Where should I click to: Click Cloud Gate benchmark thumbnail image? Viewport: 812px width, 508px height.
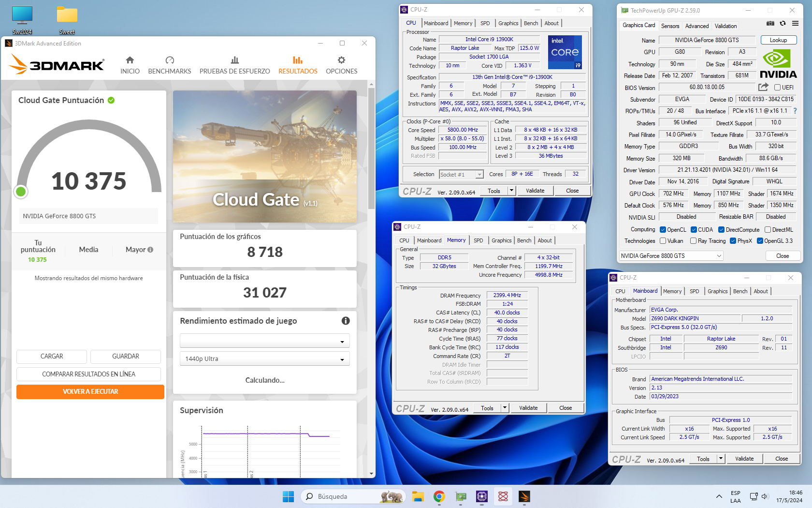[265, 156]
